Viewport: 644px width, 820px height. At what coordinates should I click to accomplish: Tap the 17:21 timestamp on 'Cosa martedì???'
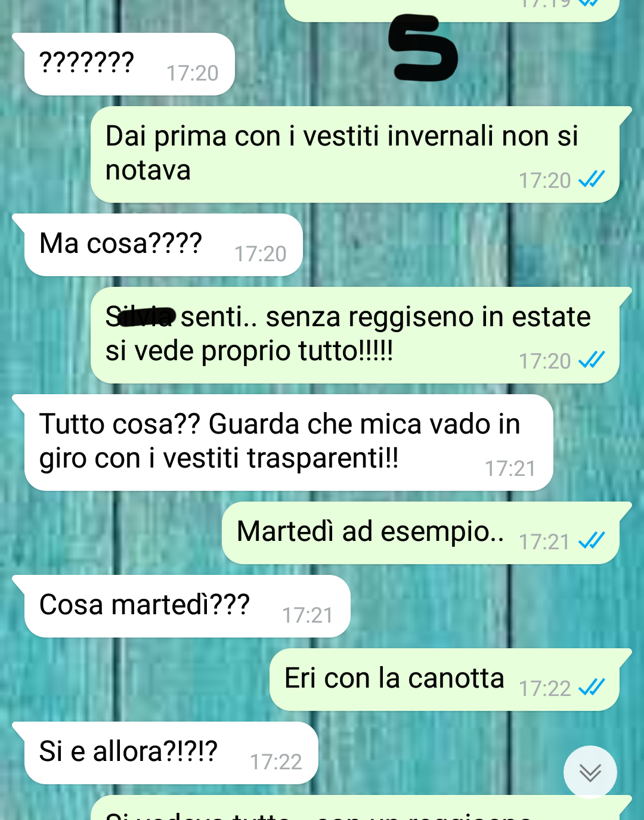(x=307, y=615)
